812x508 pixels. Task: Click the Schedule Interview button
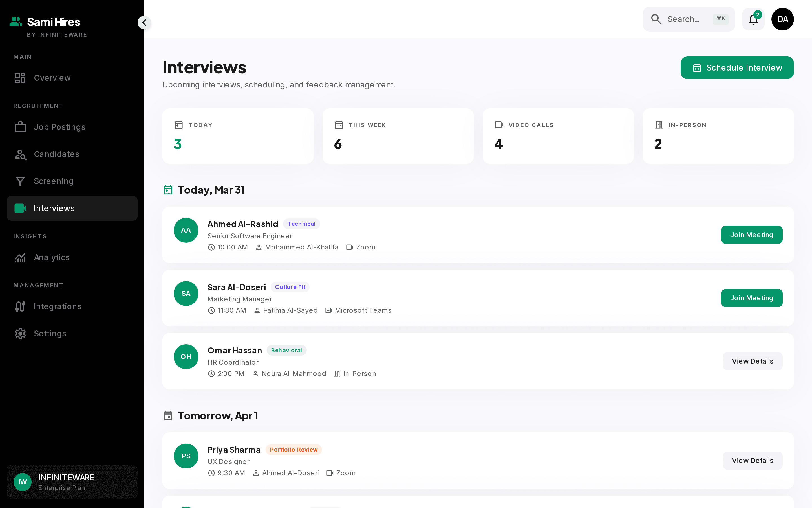737,67
